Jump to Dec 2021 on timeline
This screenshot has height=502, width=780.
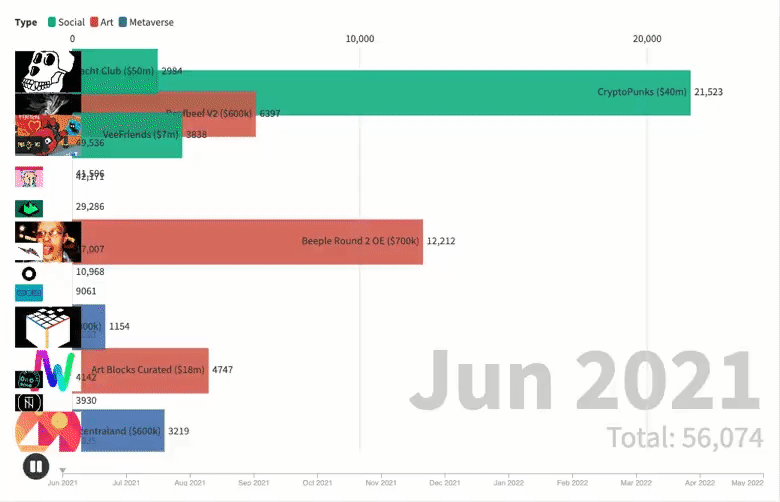(x=445, y=483)
